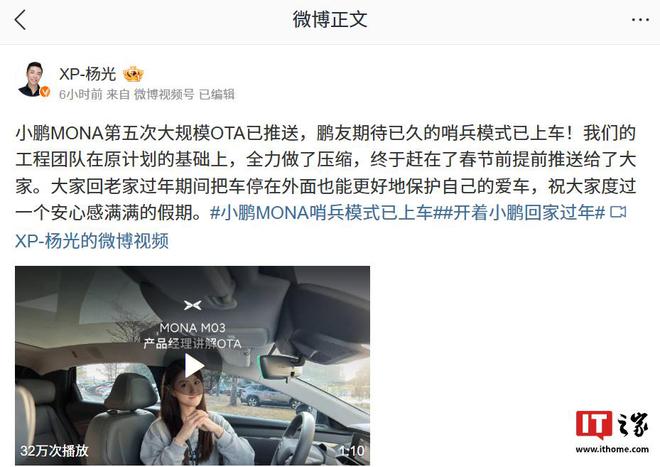Open XP-杨光's profile avatar
Image resolution: width=660 pixels, height=467 pixels.
(x=32, y=79)
